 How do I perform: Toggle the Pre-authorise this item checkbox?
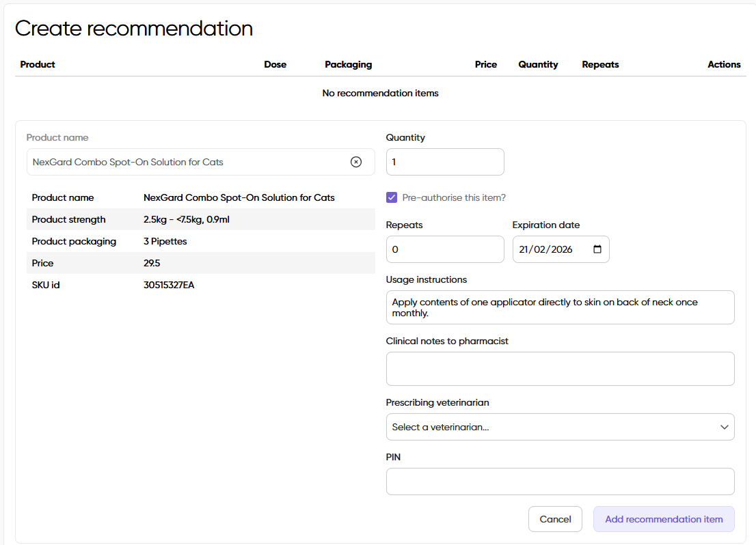pyautogui.click(x=392, y=197)
